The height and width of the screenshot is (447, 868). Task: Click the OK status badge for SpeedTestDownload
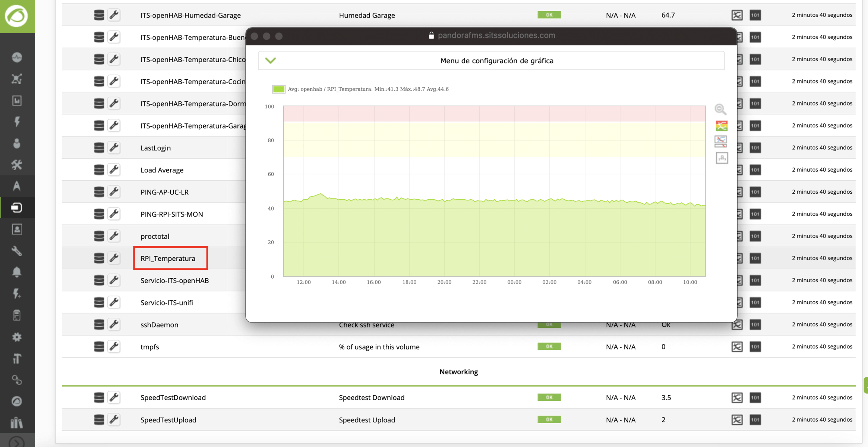coord(549,397)
